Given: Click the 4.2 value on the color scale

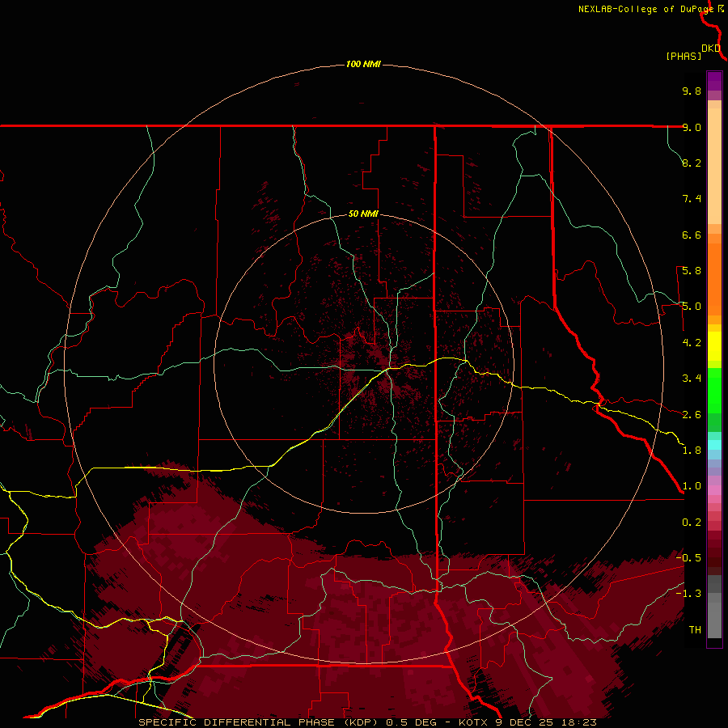Looking at the screenshot, I should 692,343.
